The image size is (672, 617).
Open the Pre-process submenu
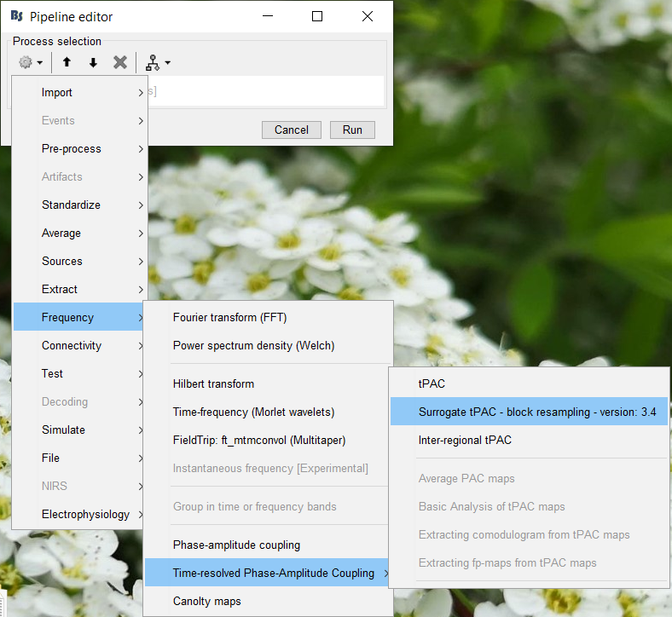[x=80, y=148]
